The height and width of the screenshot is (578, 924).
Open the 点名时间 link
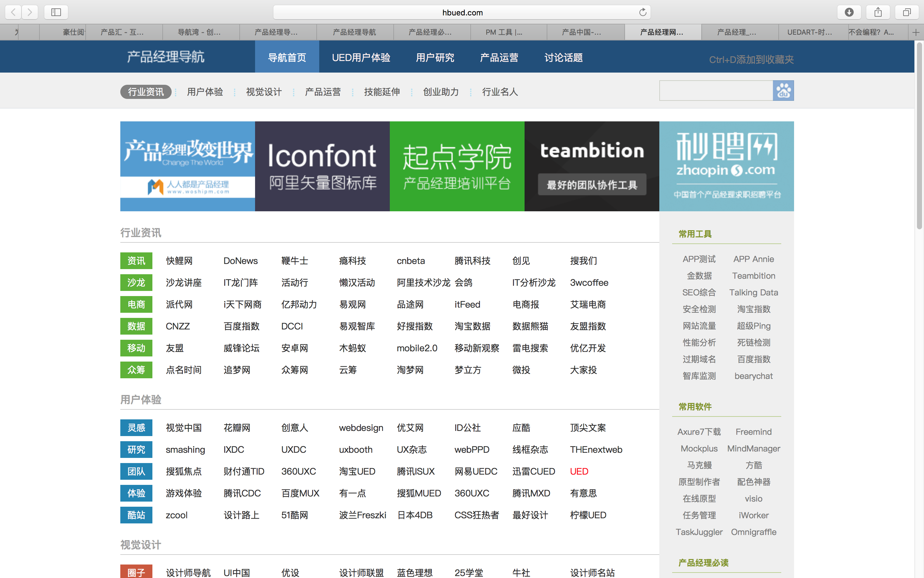(184, 370)
